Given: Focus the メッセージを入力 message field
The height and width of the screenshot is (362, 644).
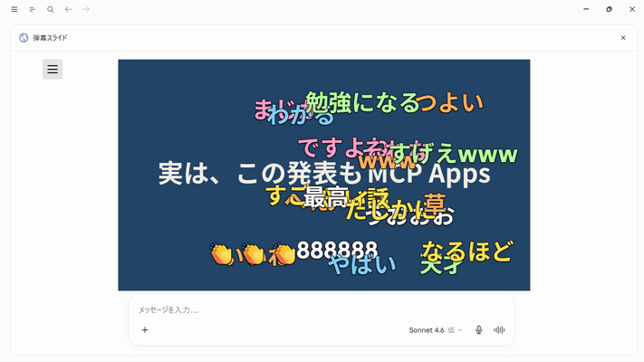Looking at the screenshot, I should pyautogui.click(x=322, y=310).
